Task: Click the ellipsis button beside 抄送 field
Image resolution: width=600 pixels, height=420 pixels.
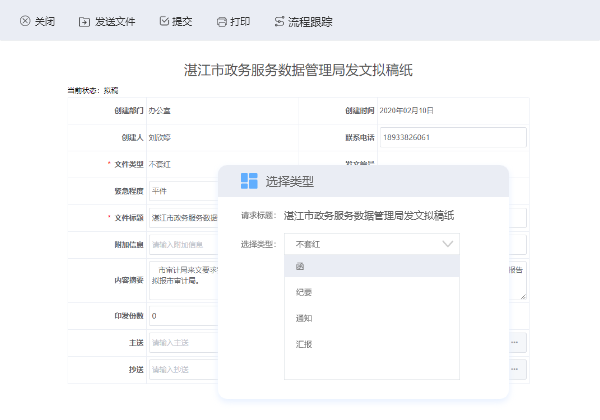Action: tap(514, 369)
